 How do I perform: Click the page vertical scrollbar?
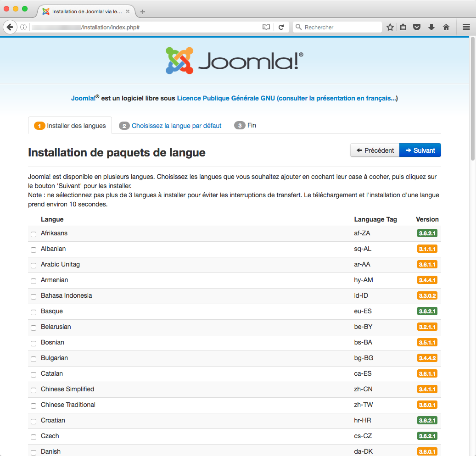[473, 99]
